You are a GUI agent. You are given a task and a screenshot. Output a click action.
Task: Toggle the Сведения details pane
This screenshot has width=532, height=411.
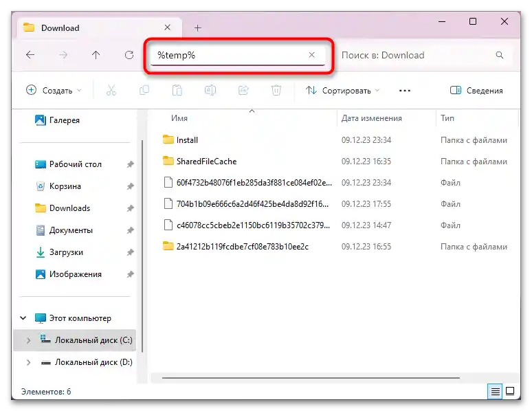(x=476, y=90)
